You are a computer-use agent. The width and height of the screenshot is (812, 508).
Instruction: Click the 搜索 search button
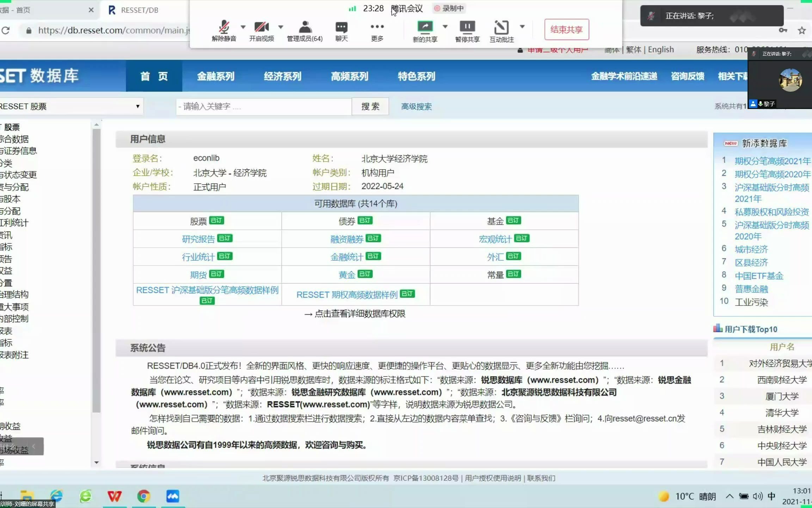370,106
